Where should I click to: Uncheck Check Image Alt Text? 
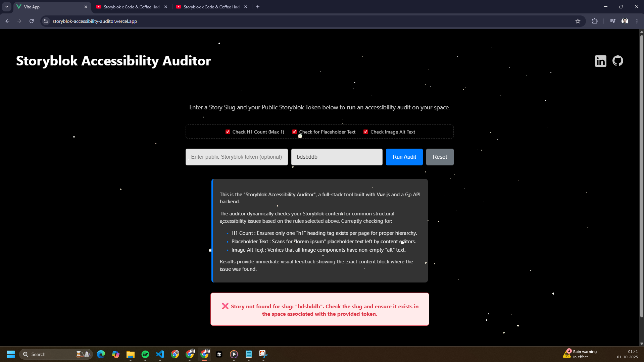pyautogui.click(x=366, y=132)
